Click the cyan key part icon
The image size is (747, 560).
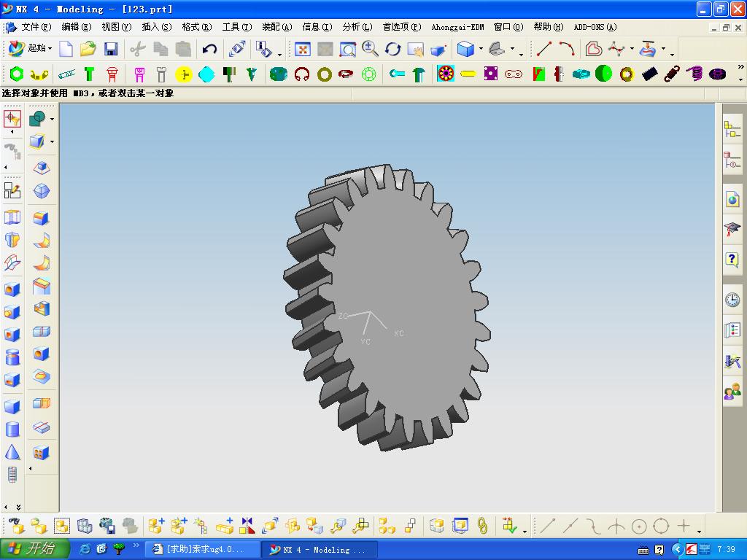point(396,74)
